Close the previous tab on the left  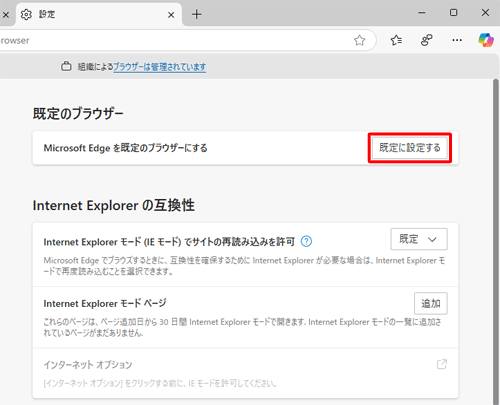6,15
